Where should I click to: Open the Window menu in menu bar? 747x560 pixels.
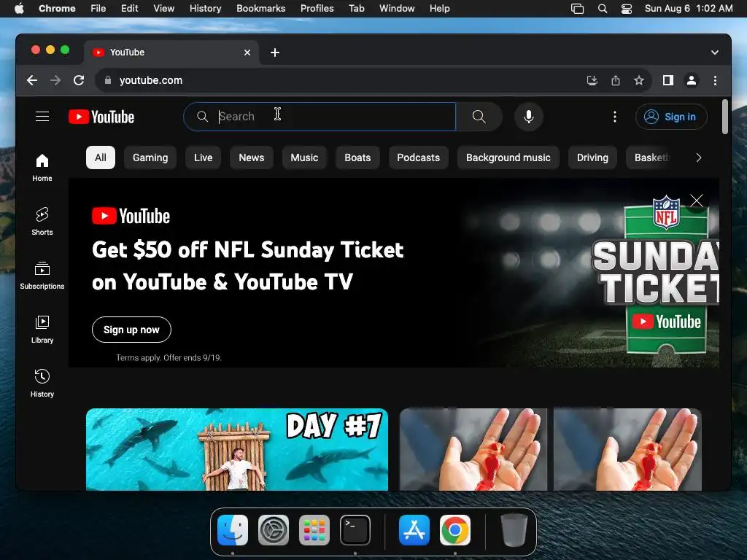(x=397, y=9)
